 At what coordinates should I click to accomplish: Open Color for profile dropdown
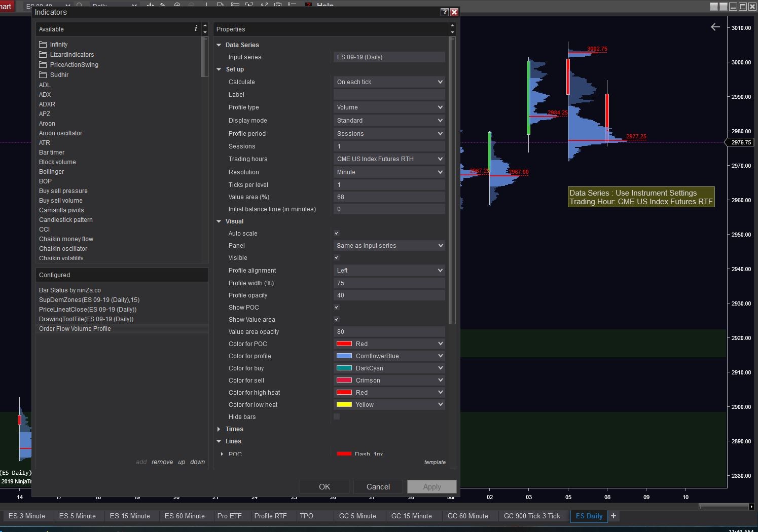click(389, 356)
